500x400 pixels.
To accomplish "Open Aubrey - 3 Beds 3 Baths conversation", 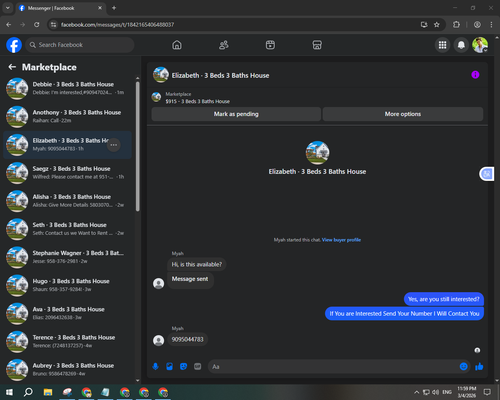I will [68, 370].
